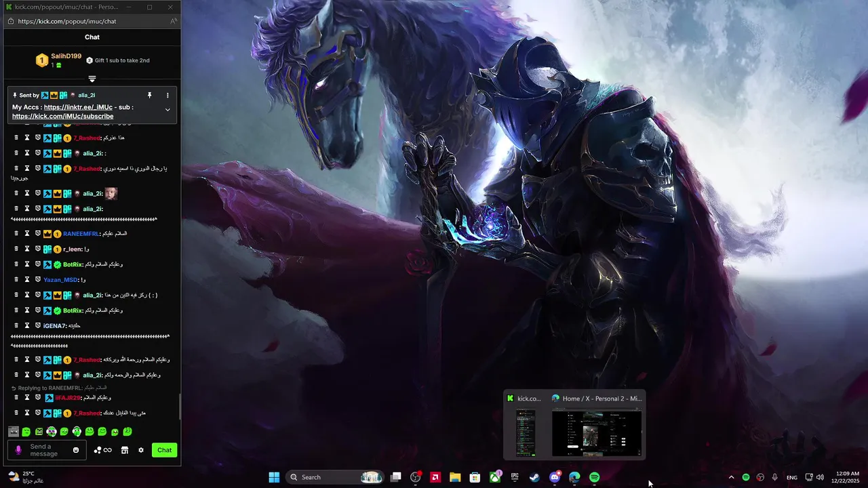868x488 pixels.
Task: Open the Kick shop storefront icon
Action: (125, 450)
